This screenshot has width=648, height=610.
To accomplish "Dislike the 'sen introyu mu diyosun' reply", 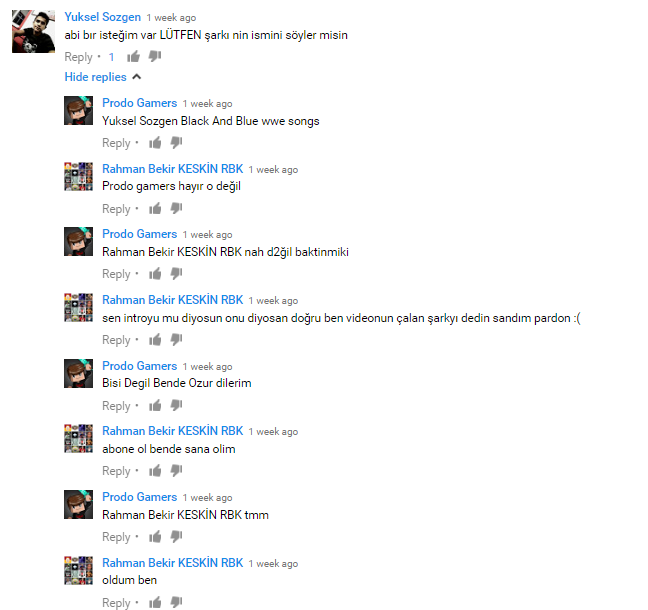I will tap(176, 340).
